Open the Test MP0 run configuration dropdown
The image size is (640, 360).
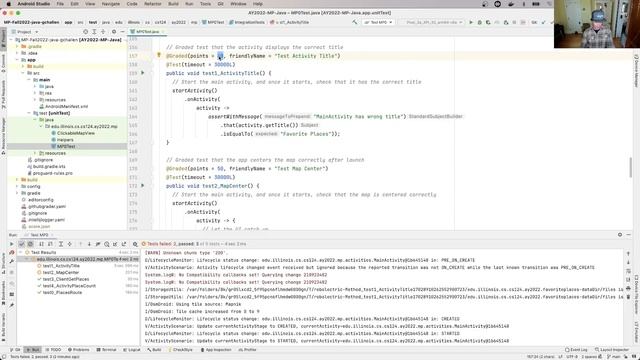coord(378,22)
